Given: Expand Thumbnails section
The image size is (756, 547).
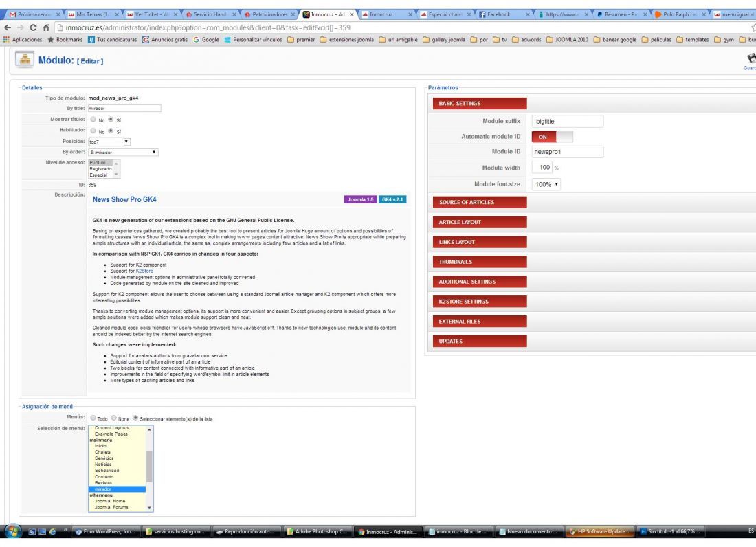Looking at the screenshot, I should [x=479, y=262].
